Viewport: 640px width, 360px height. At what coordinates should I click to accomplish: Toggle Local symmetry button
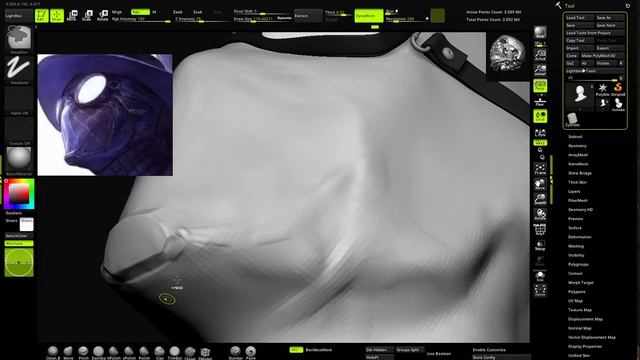click(540, 116)
